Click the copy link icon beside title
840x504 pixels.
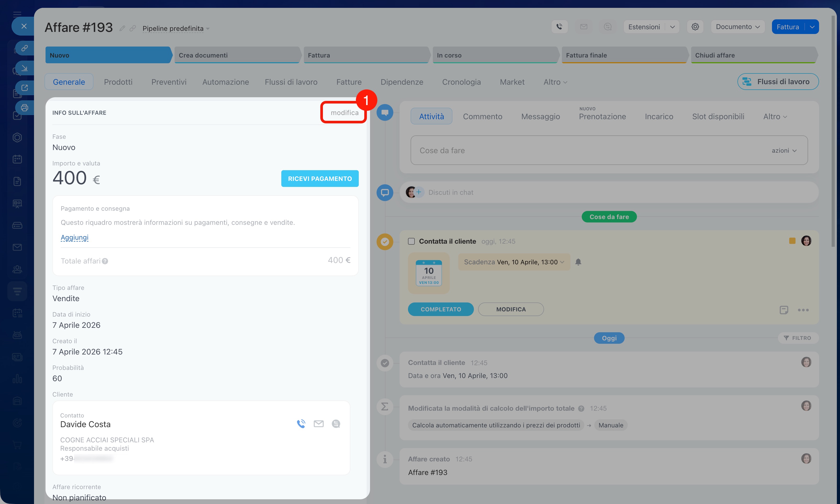pos(133,28)
